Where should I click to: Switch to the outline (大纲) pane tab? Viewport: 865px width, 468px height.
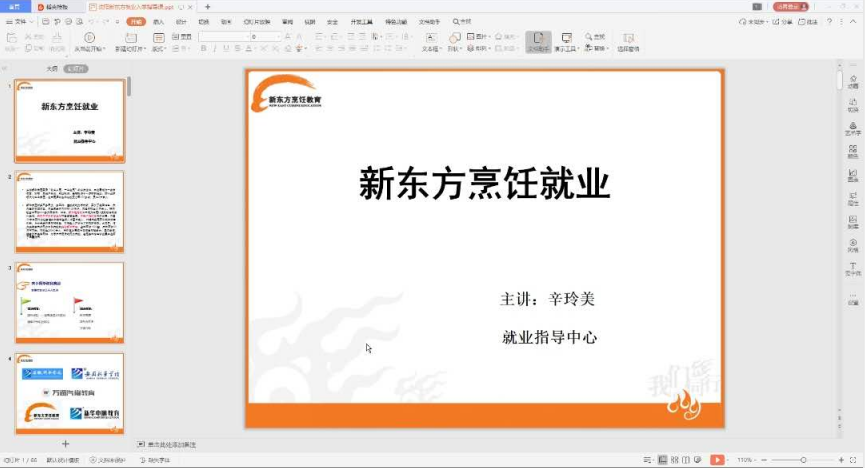(52, 68)
